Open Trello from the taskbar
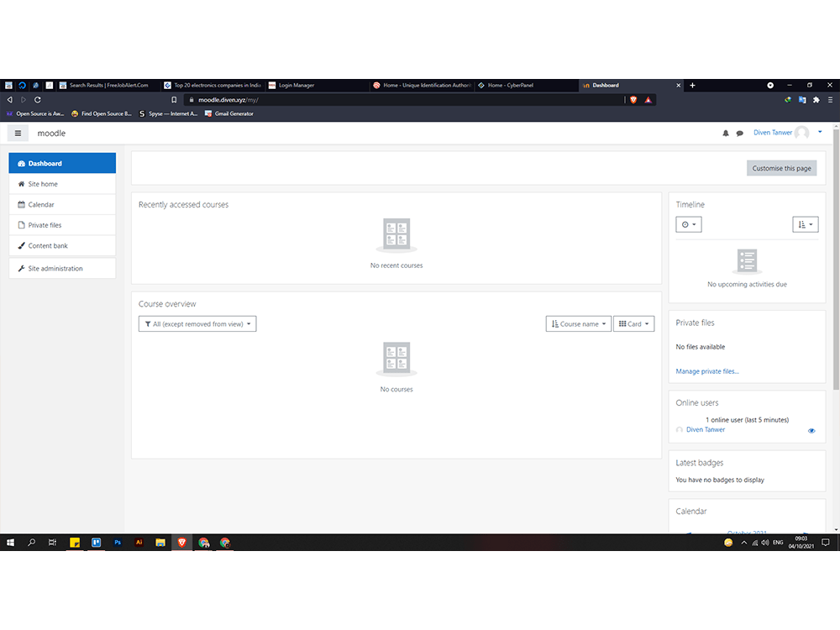Viewport: 840px width, 630px height. point(96,543)
